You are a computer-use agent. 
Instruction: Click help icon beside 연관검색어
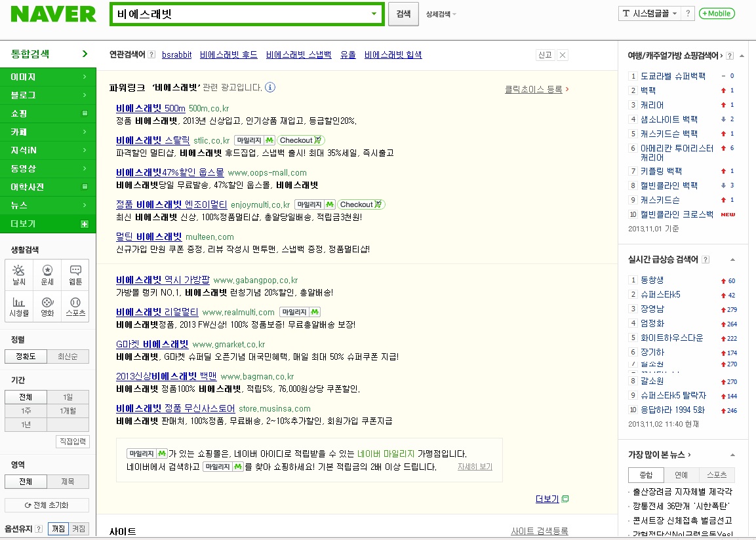[151, 54]
